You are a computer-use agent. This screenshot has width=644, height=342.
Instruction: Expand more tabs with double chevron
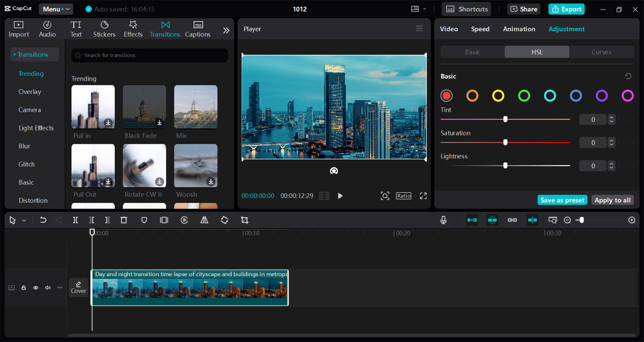point(226,30)
